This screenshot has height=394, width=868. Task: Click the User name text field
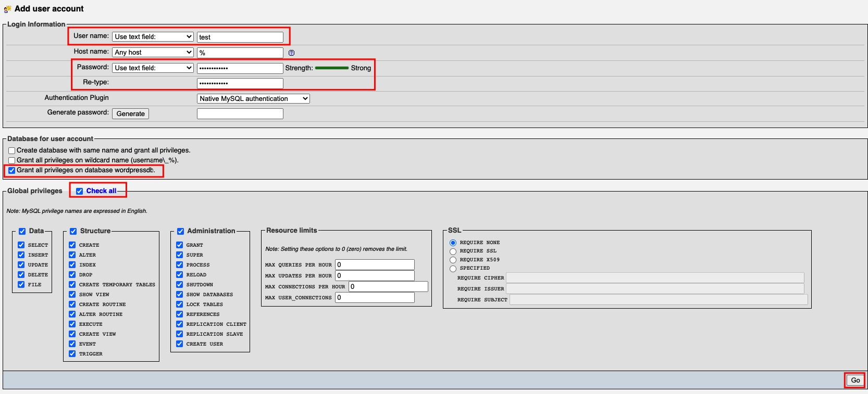240,37
